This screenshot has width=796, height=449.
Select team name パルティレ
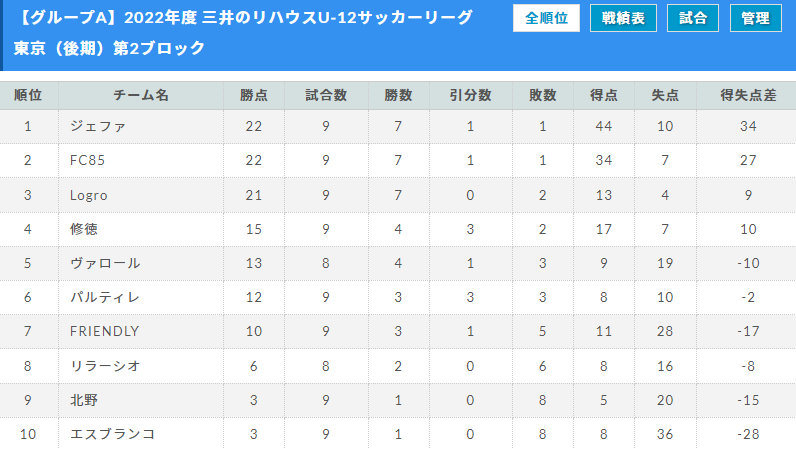pyautogui.click(x=105, y=297)
